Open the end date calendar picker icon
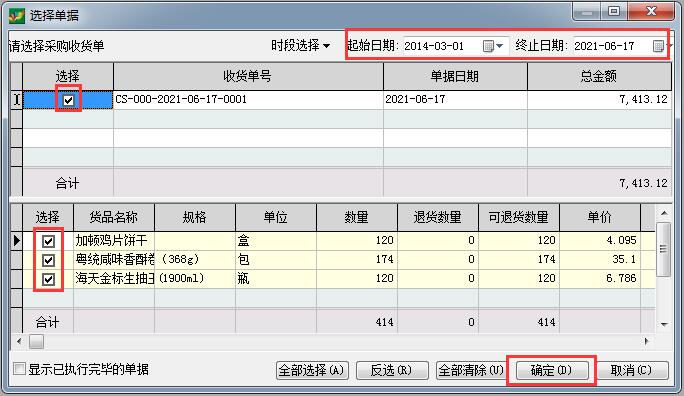Image resolution: width=684 pixels, height=396 pixels. [658, 46]
